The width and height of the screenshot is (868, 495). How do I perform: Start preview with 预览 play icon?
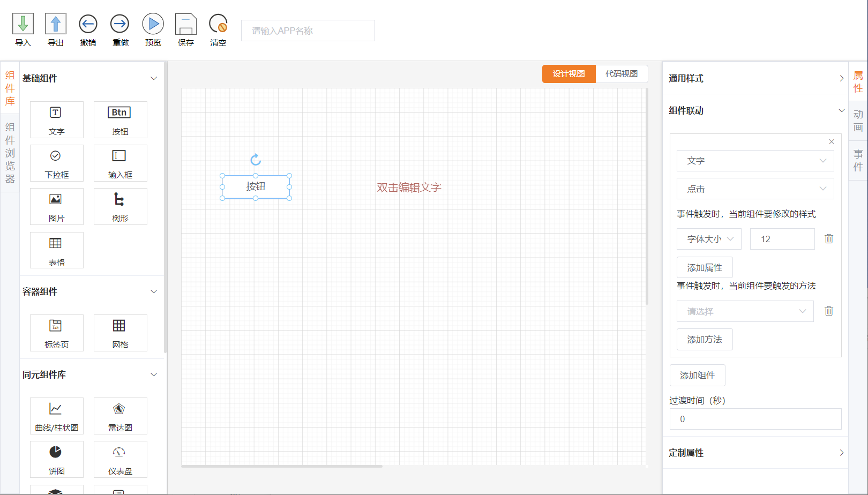(x=153, y=24)
